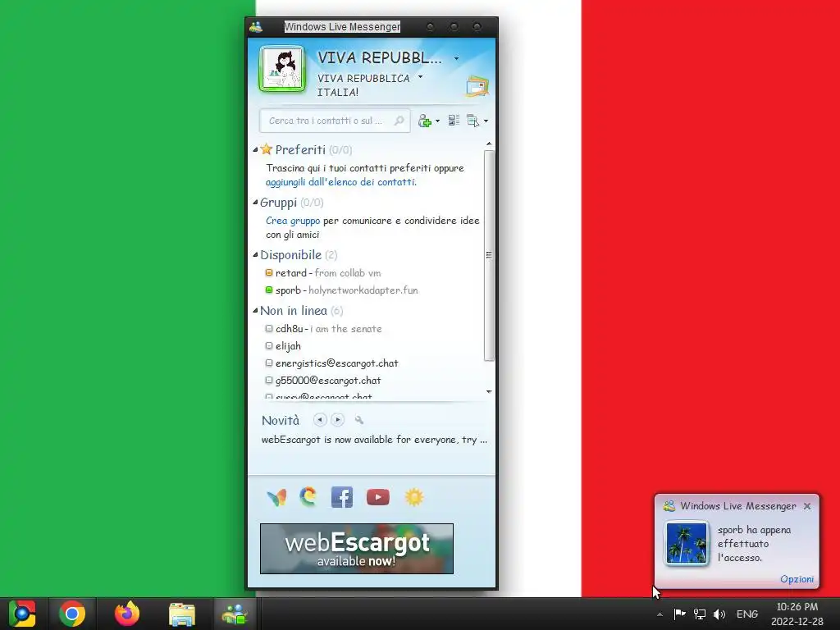
Task: Click the 'Crea gruppo' link
Action: click(x=293, y=221)
